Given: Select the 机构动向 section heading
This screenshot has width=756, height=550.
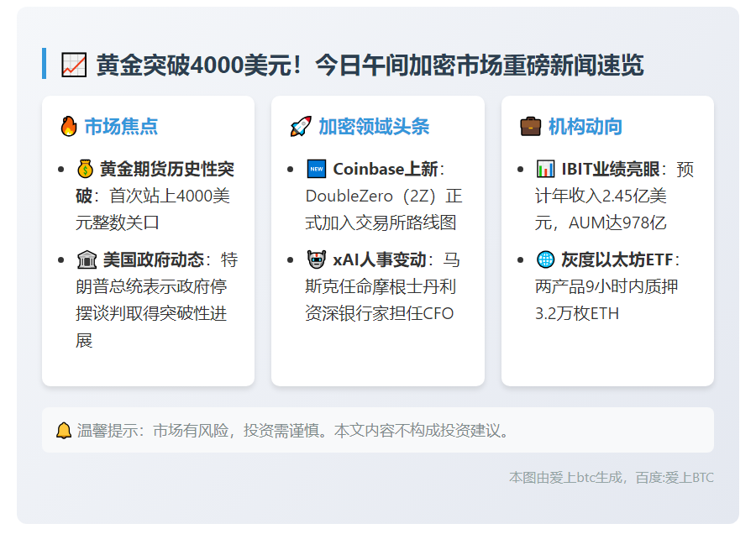Looking at the screenshot, I should click(585, 127).
